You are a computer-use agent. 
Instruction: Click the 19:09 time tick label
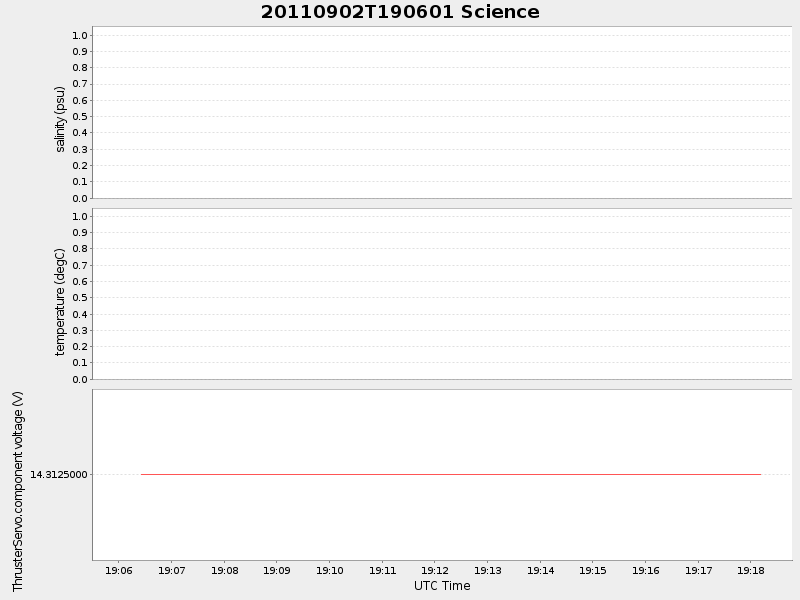click(x=277, y=570)
